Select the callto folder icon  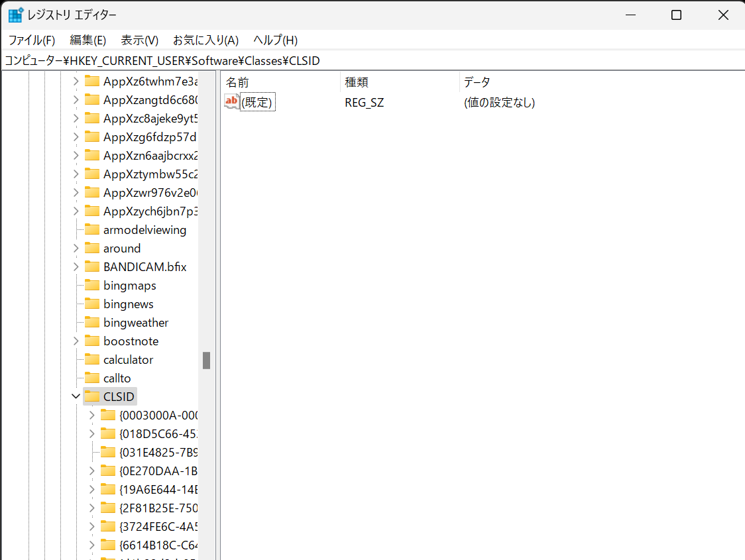tap(91, 378)
